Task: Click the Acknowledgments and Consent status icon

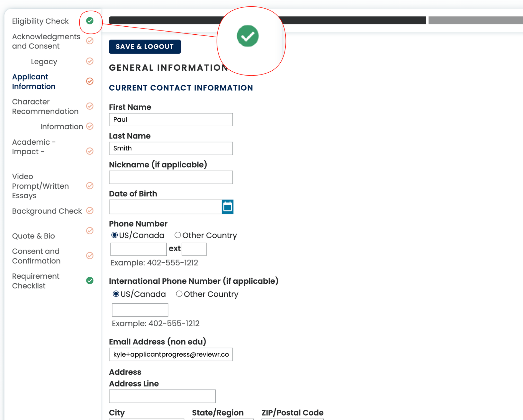Action: 90,41
